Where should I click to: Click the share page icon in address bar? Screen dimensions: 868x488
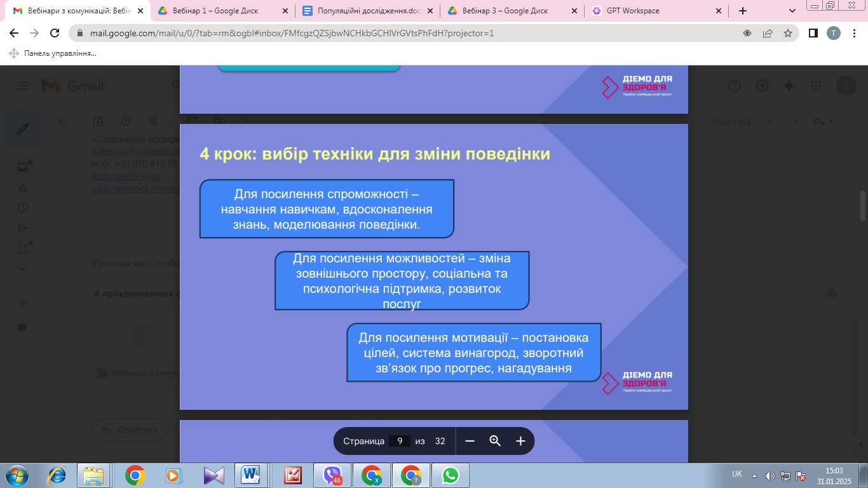[768, 33]
